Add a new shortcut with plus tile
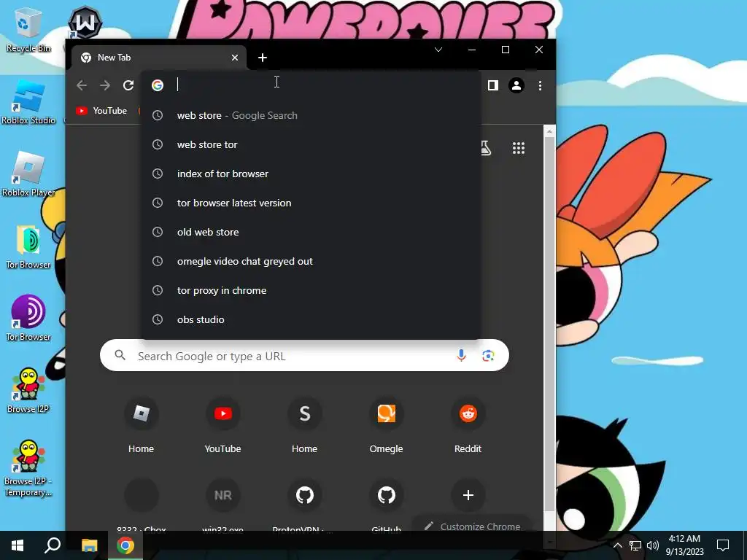The image size is (747, 560). point(468,495)
